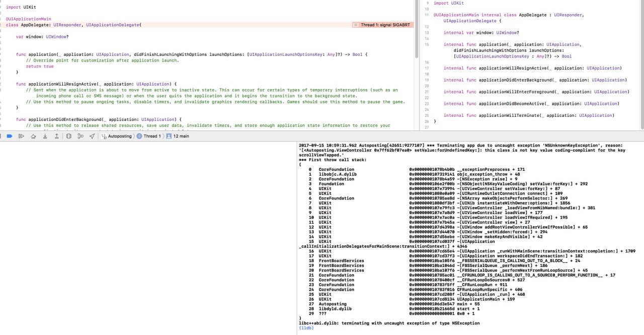Click the step over debug icon
This screenshot has height=335, width=644.
(33, 136)
